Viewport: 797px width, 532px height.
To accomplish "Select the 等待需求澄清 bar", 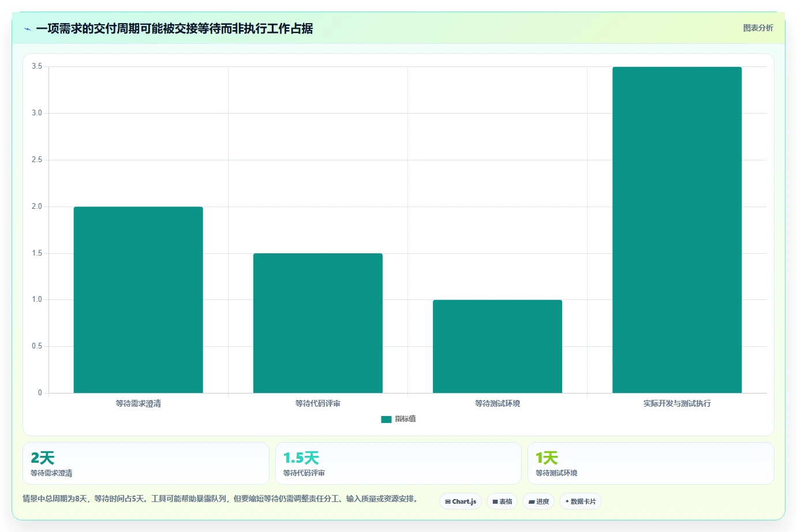I will [x=138, y=299].
